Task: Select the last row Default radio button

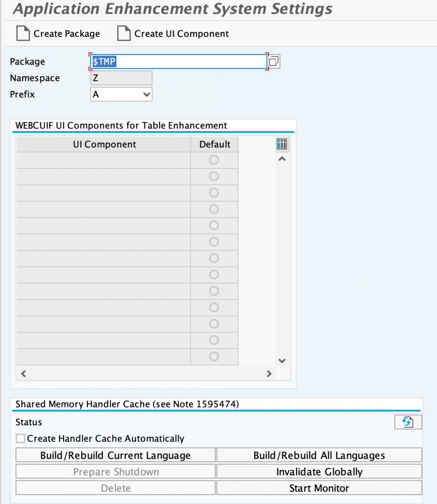Action: (x=214, y=356)
